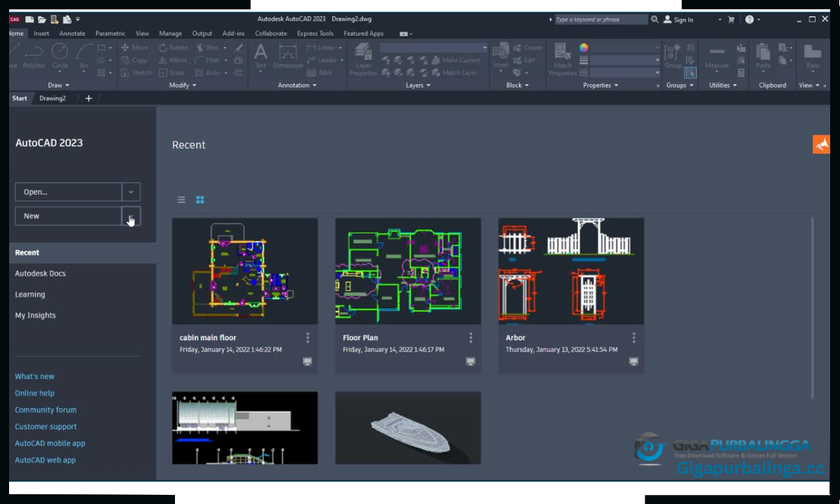This screenshot has width=840, height=504.
Task: Click the Group tool
Action: click(x=673, y=56)
